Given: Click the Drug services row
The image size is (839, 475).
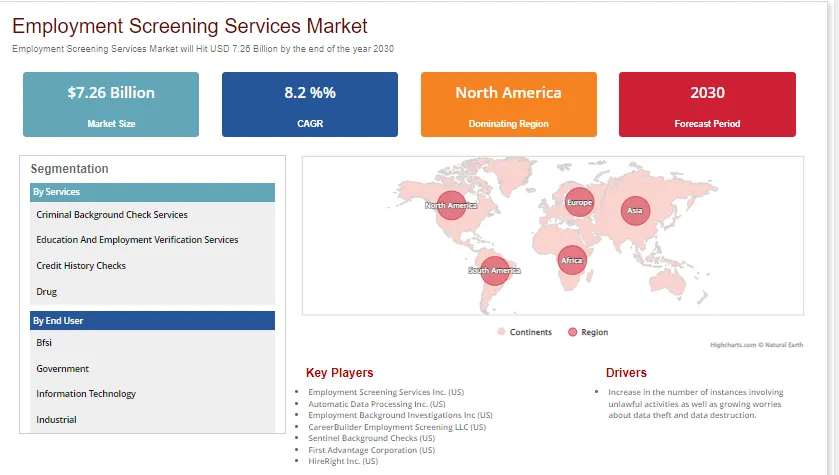Looking at the screenshot, I should (x=152, y=292).
